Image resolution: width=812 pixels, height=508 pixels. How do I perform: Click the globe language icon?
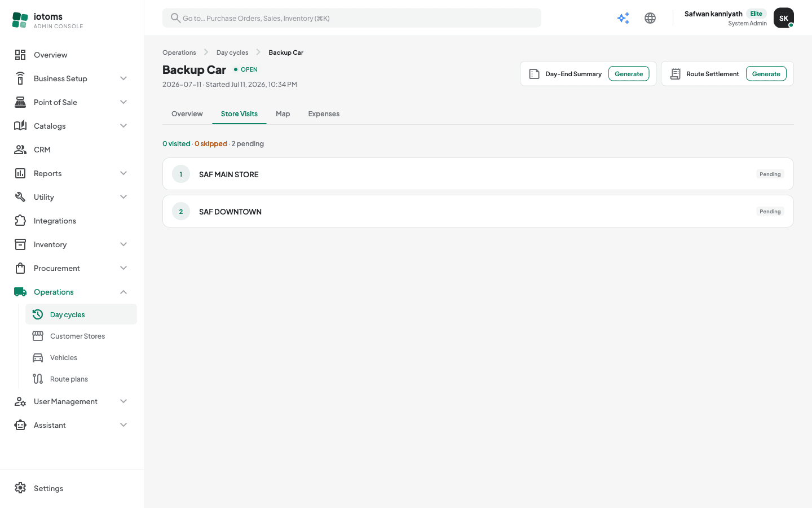[x=650, y=18]
